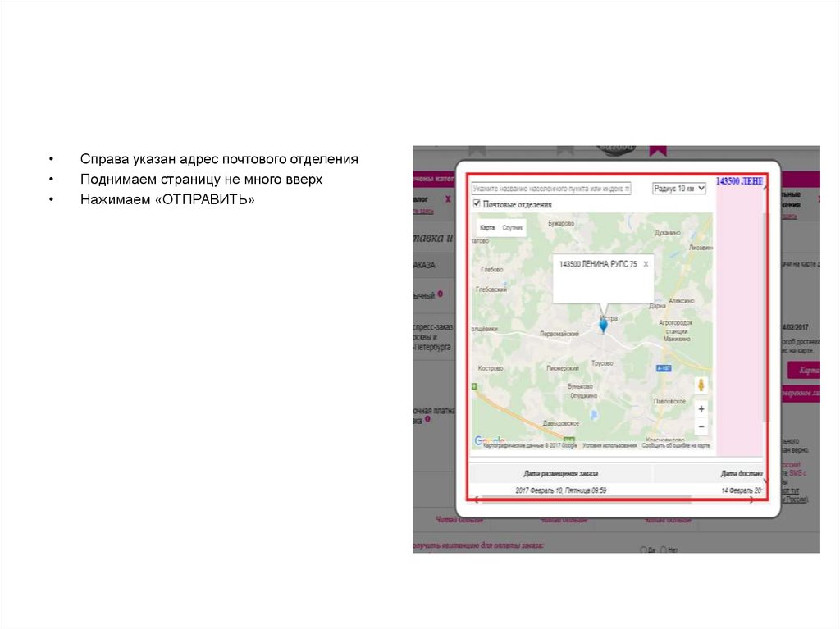This screenshot has height=629, width=840.
Task: Click the locality name or index search field
Action: coord(551,188)
